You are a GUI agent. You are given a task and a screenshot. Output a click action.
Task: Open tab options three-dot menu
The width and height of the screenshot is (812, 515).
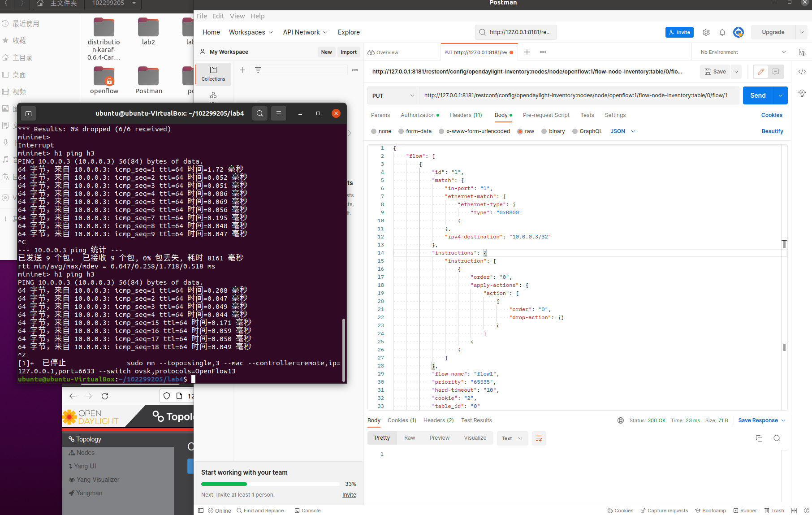(x=543, y=52)
